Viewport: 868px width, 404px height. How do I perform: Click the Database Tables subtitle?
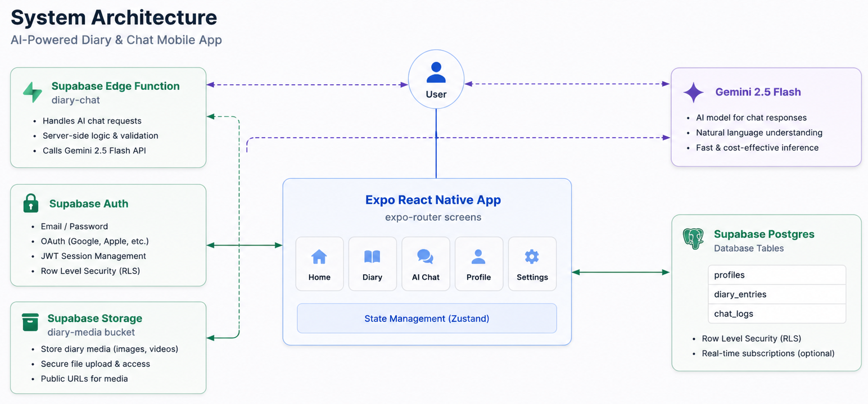(x=749, y=248)
